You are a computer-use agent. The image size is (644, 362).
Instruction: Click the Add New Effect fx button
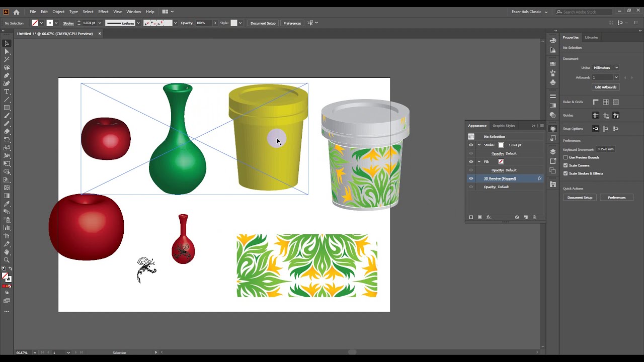coord(489,217)
